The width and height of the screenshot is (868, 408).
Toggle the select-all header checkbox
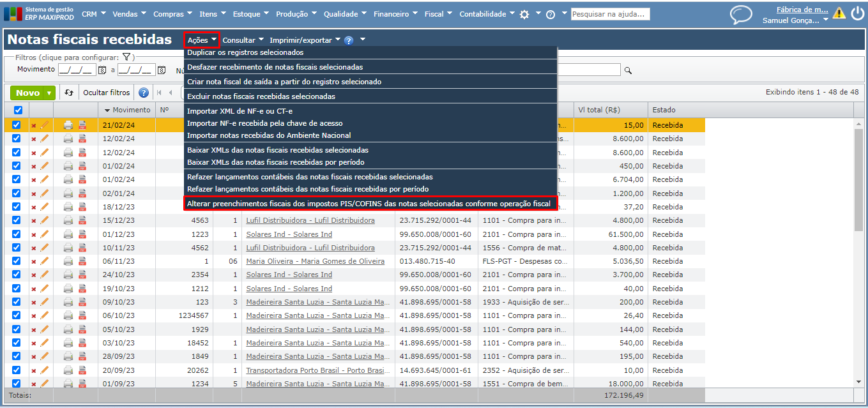pos(17,110)
